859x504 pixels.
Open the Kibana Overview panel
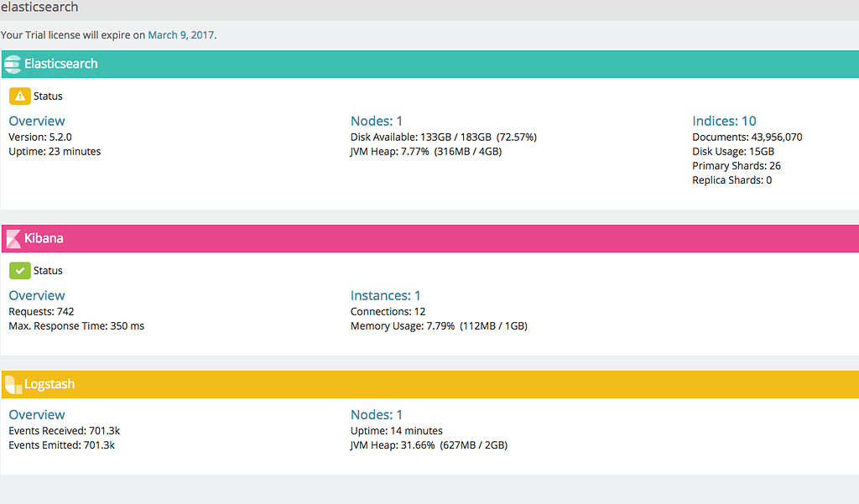[36, 294]
